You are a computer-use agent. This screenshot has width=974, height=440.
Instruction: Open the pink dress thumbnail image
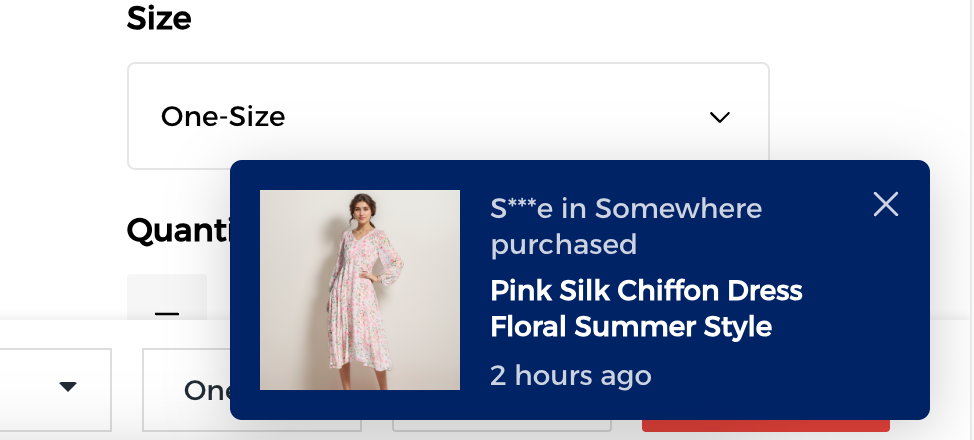coord(359,289)
